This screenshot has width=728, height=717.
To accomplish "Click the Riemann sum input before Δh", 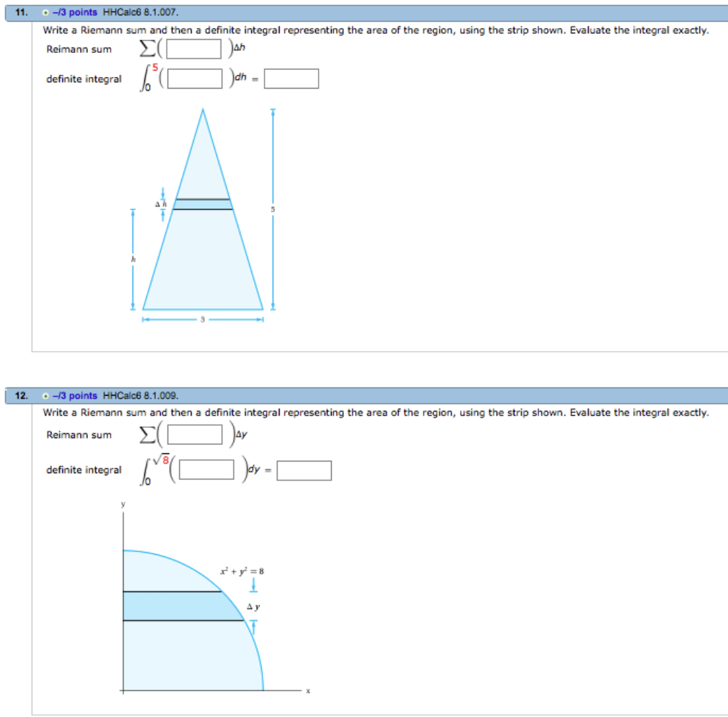I will click(195, 49).
